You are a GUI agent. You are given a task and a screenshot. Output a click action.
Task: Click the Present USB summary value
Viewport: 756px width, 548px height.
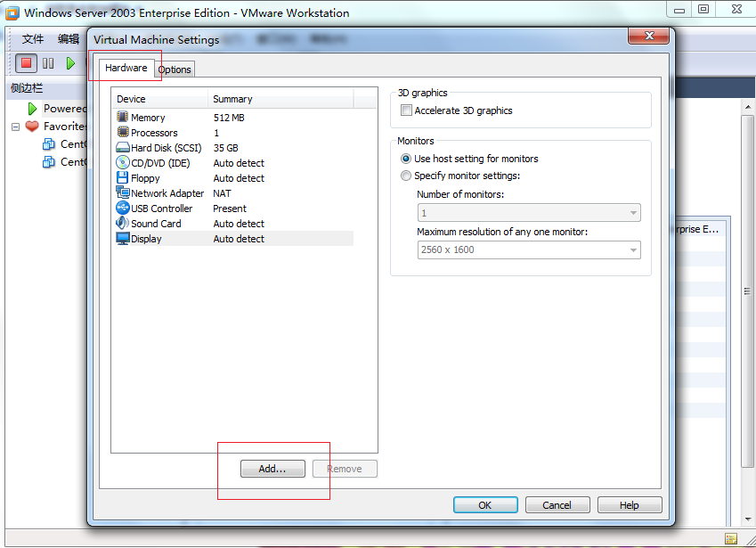pyautogui.click(x=230, y=209)
